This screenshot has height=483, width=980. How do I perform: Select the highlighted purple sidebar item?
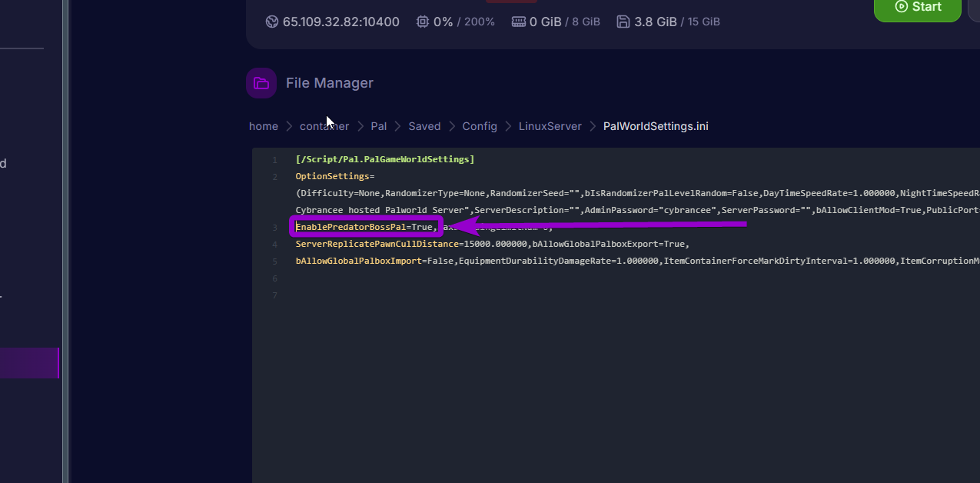tap(29, 363)
